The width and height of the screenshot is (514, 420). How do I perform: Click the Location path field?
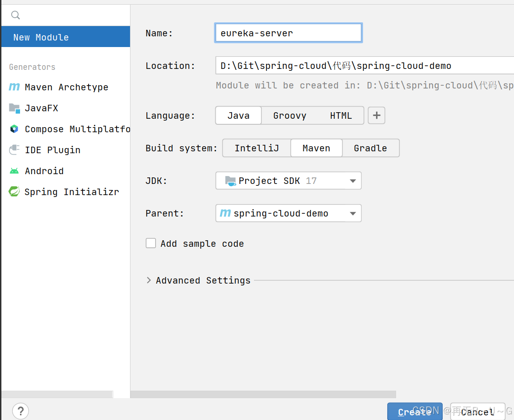(364, 66)
